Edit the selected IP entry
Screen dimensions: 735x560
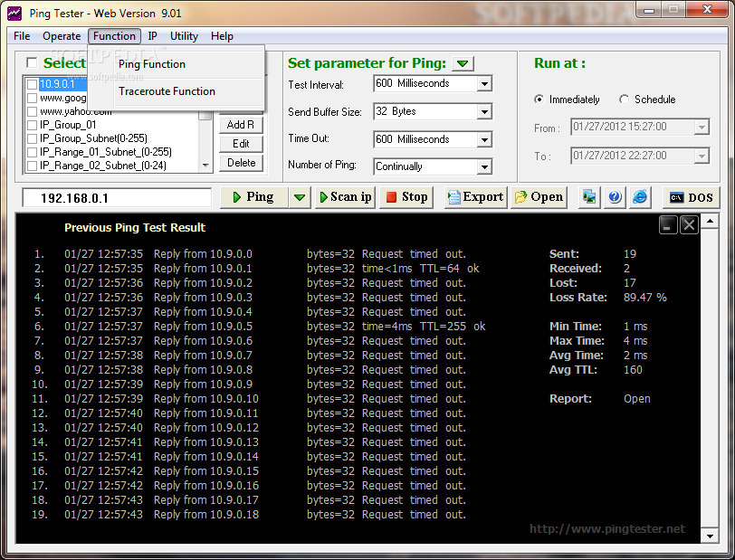coord(241,144)
